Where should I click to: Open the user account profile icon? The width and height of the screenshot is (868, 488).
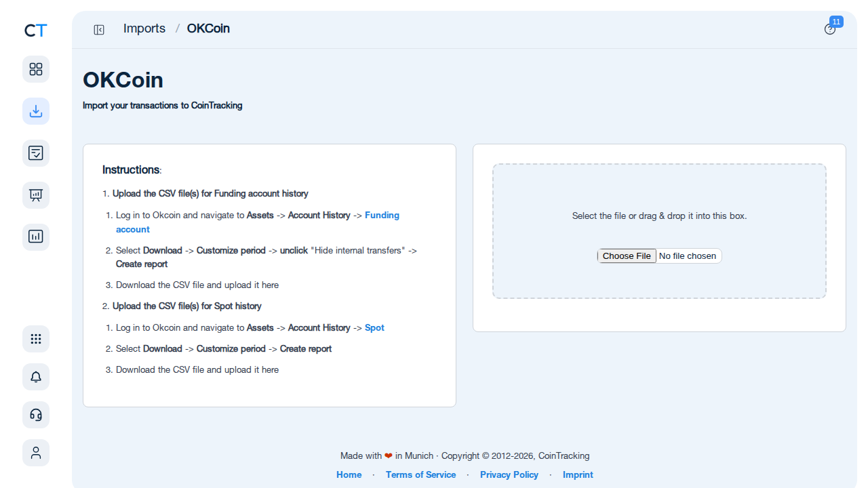point(36,453)
